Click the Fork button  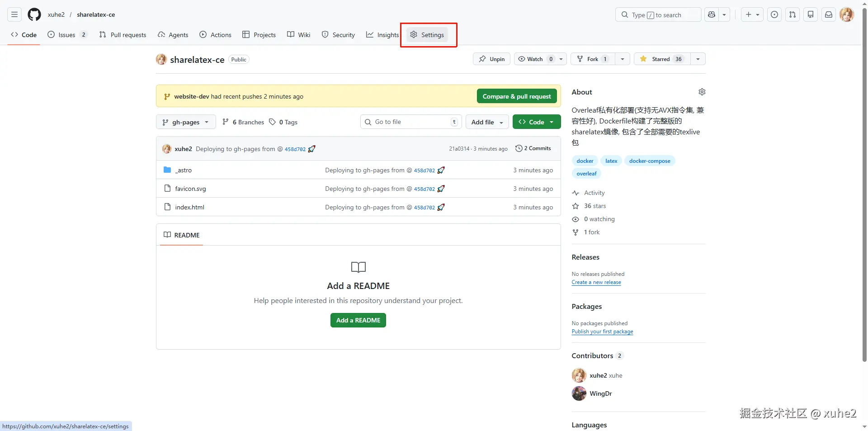pos(593,59)
